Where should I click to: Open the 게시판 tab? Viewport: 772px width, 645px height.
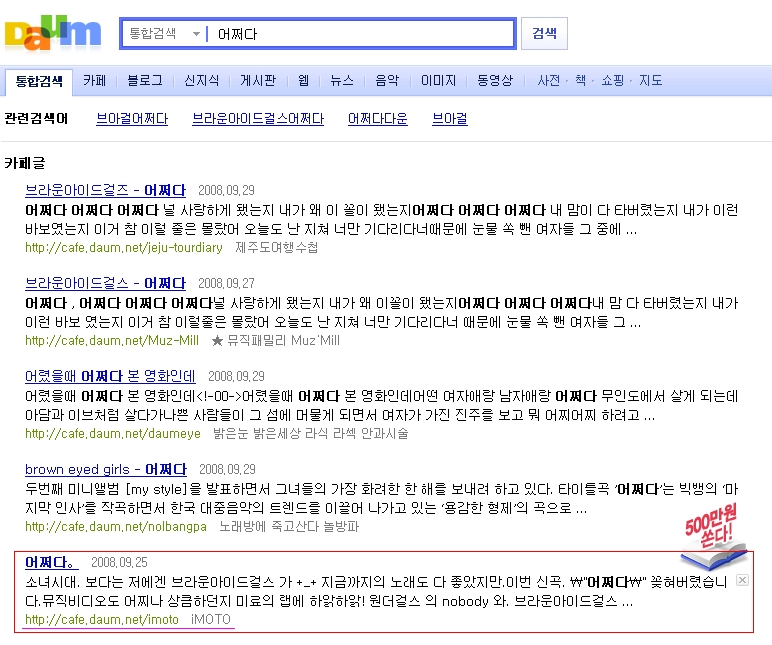[x=258, y=80]
